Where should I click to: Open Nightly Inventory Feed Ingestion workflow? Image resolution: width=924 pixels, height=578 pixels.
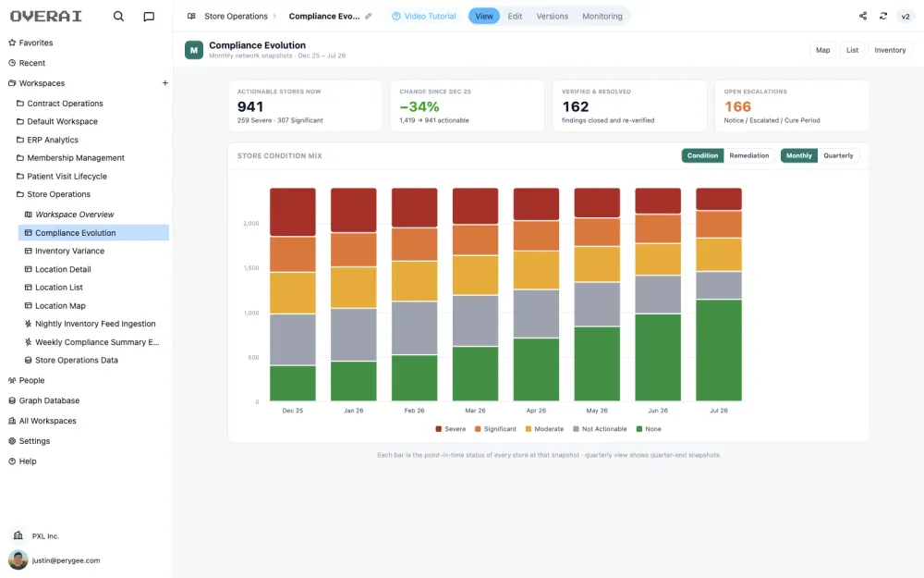pyautogui.click(x=96, y=324)
